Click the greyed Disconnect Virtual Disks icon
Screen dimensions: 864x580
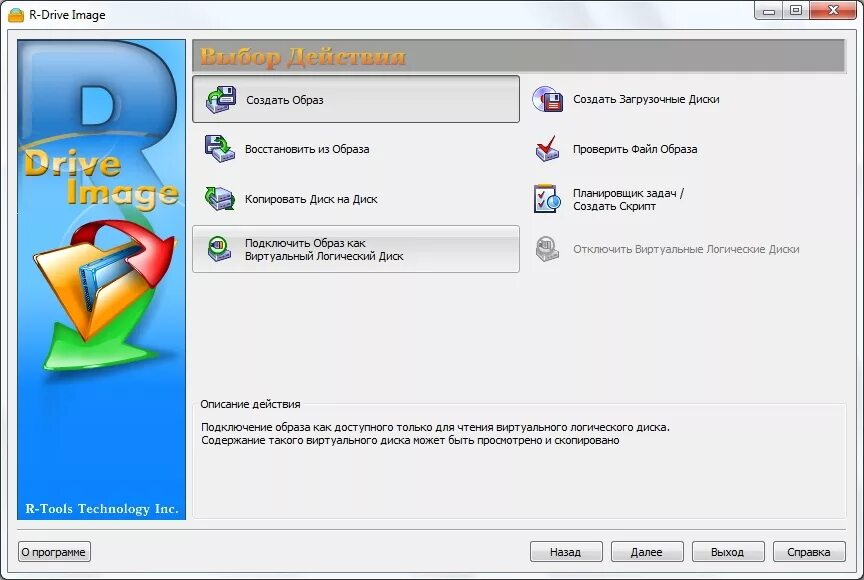pos(547,249)
